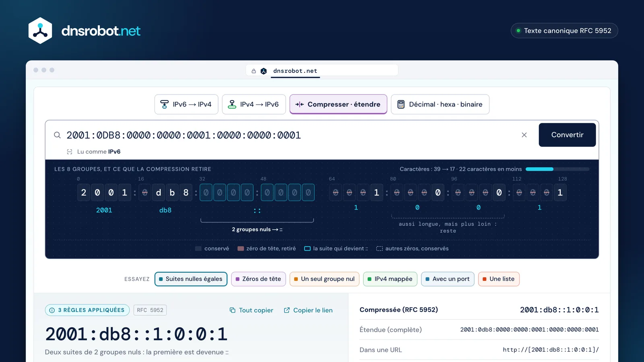
Task: Click the Convertir button
Action: [x=567, y=135]
